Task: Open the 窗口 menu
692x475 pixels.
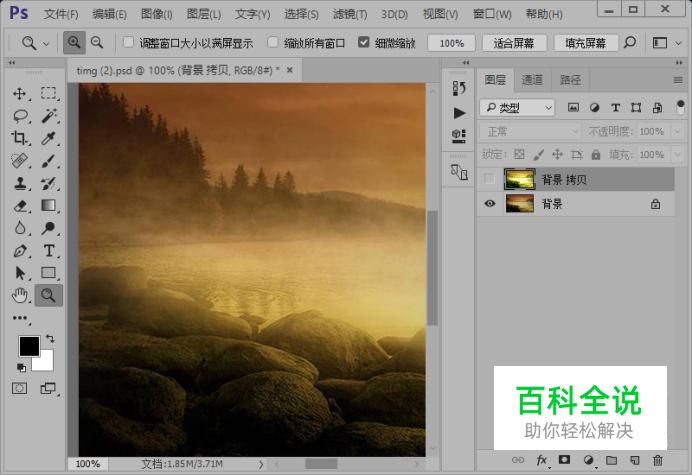Action: pyautogui.click(x=492, y=14)
